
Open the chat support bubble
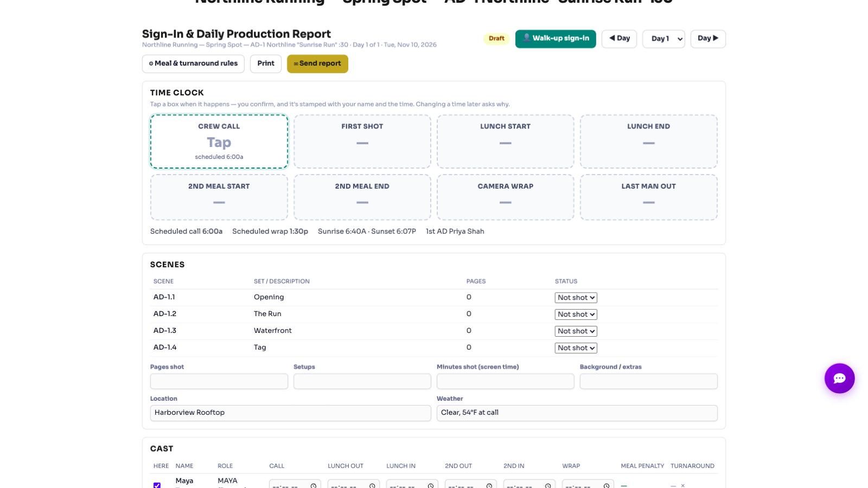coord(839,378)
